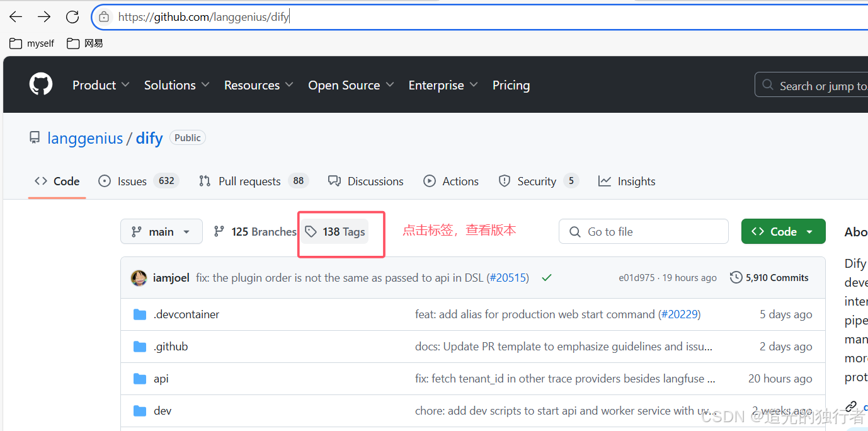Click the dify repository name link

click(x=149, y=138)
